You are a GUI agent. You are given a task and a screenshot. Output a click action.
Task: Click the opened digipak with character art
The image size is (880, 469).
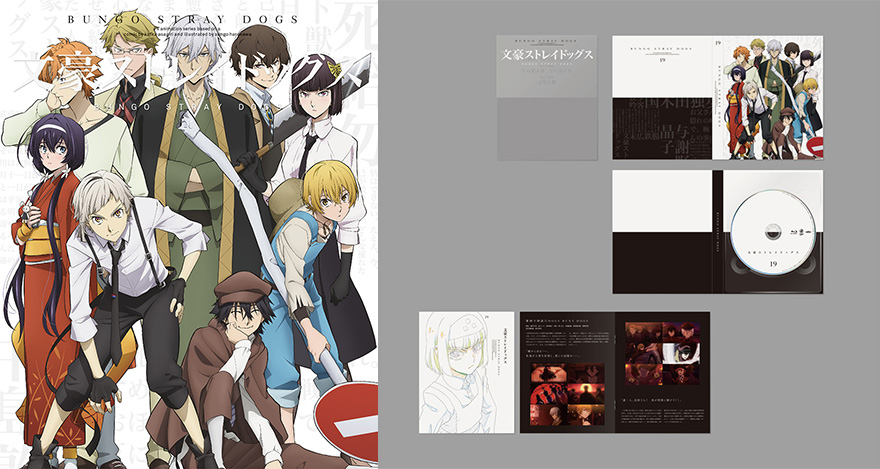[718, 98]
